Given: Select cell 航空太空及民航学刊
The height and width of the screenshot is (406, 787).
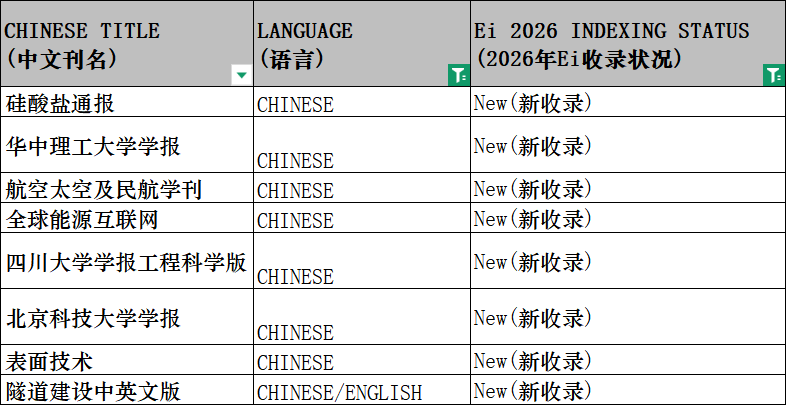Looking at the screenshot, I should 127,188.
